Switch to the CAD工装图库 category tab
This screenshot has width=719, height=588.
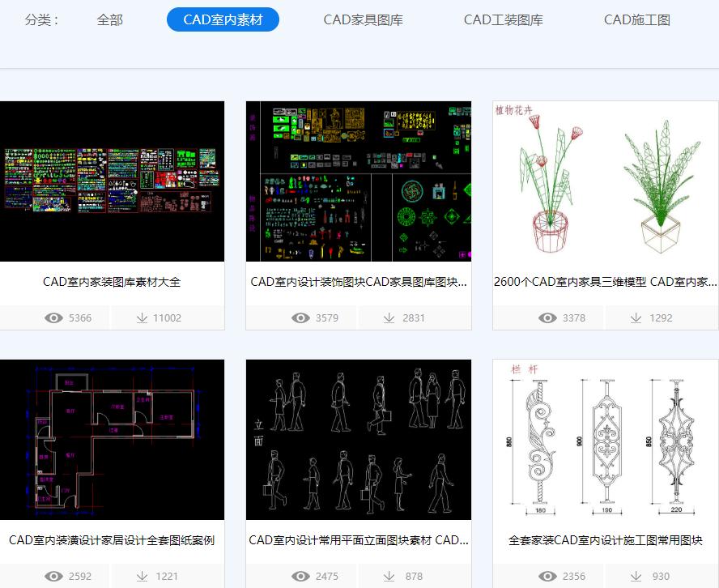(504, 19)
